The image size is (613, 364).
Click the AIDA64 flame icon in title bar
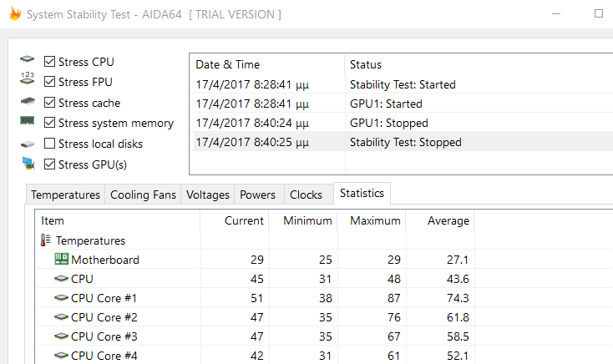coord(15,13)
